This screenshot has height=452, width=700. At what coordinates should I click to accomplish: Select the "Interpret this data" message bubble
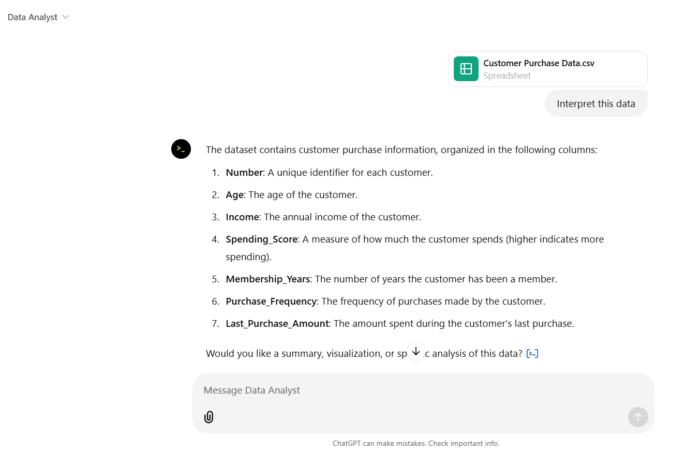tap(596, 103)
